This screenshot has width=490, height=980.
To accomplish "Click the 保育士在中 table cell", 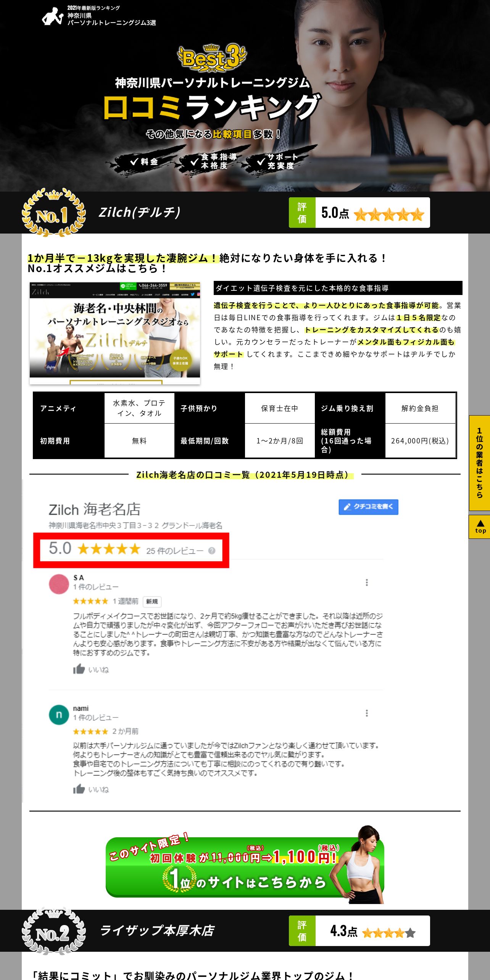I will (x=280, y=408).
